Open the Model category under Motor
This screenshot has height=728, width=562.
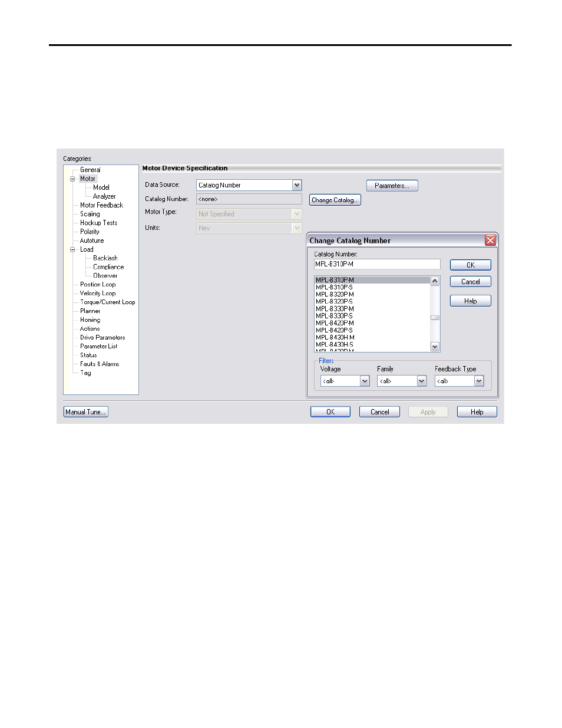coord(101,187)
